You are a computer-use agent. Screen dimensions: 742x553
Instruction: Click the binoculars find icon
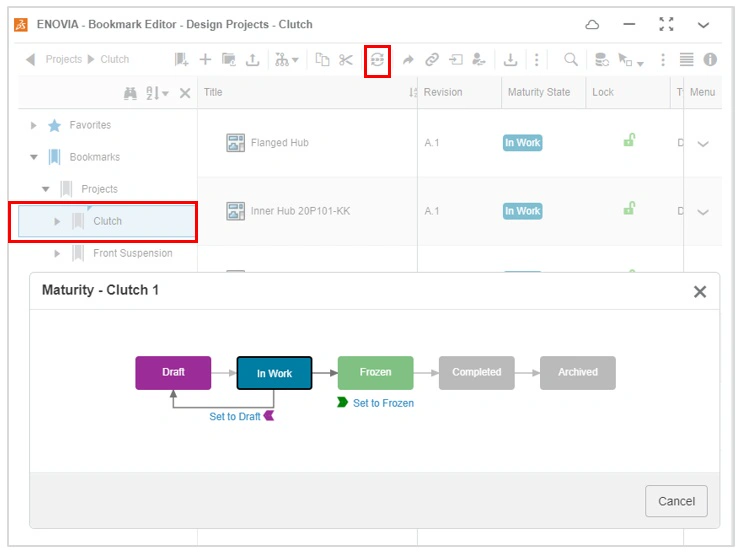pos(130,93)
